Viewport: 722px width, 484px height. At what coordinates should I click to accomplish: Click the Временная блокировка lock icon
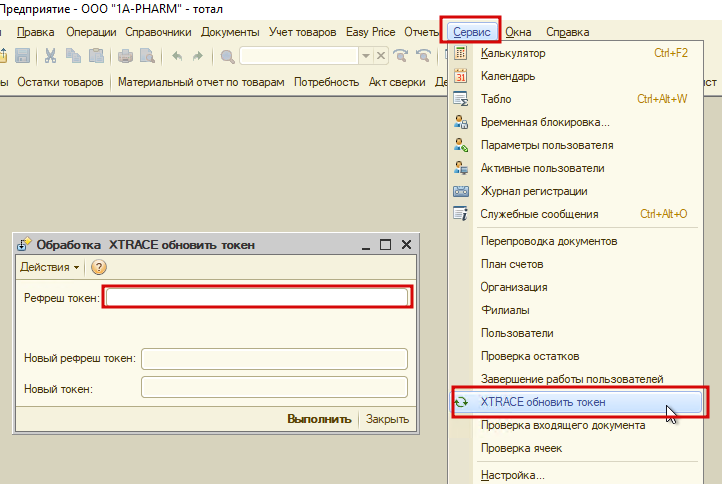coord(461,122)
